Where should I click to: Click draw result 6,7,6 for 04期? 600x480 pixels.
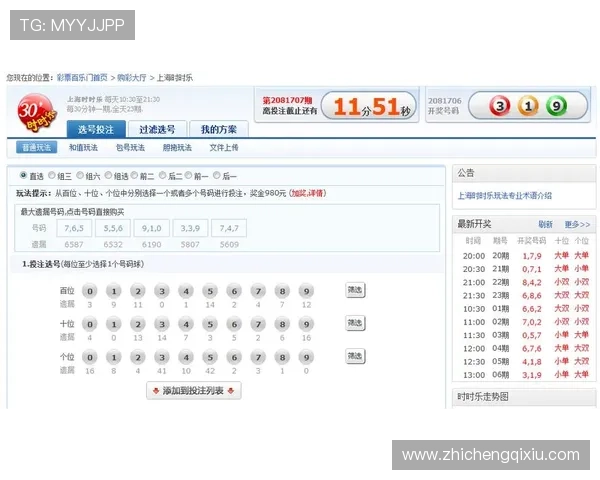[x=532, y=349]
